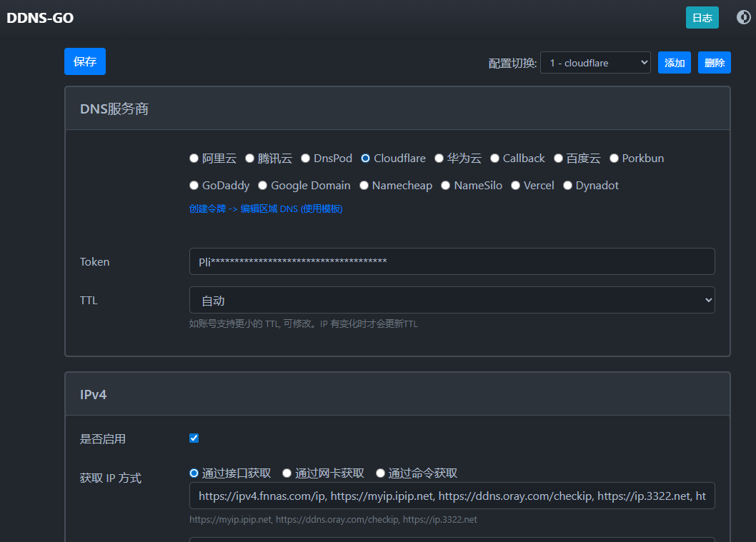Select the 华为云 provider radio
Screen dimensions: 756x542
[x=439, y=158]
